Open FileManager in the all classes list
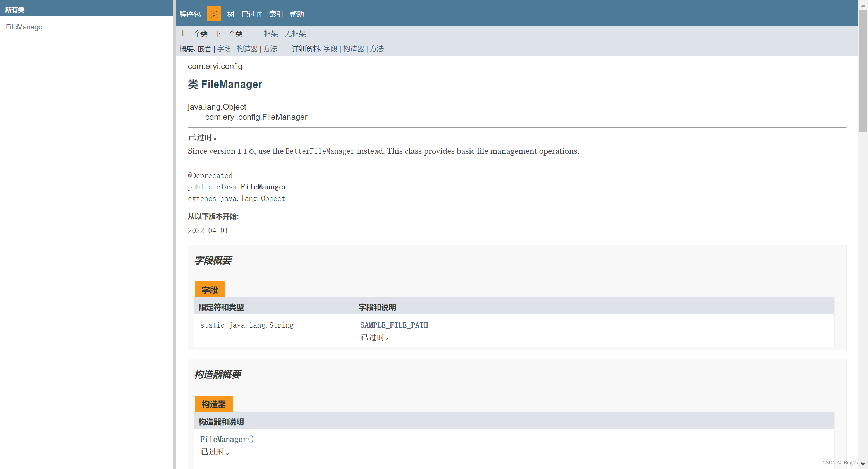Viewport: 868px width, 469px height. pyautogui.click(x=25, y=27)
